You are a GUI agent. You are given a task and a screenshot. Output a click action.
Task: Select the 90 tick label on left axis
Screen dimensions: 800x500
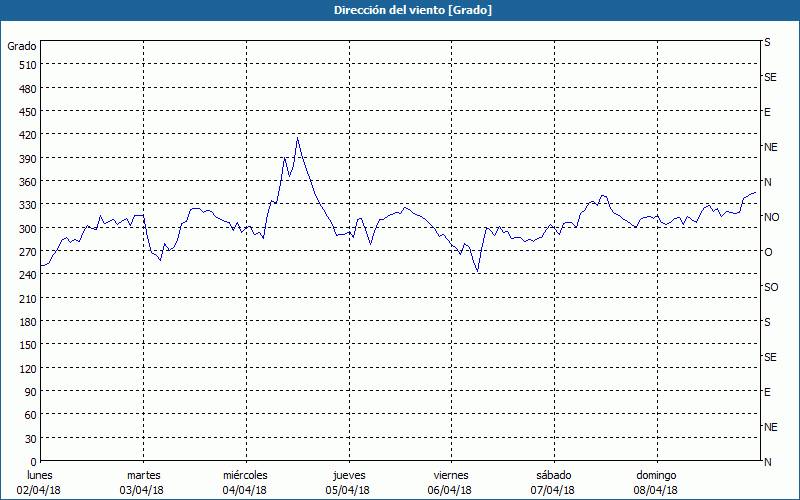[29, 392]
